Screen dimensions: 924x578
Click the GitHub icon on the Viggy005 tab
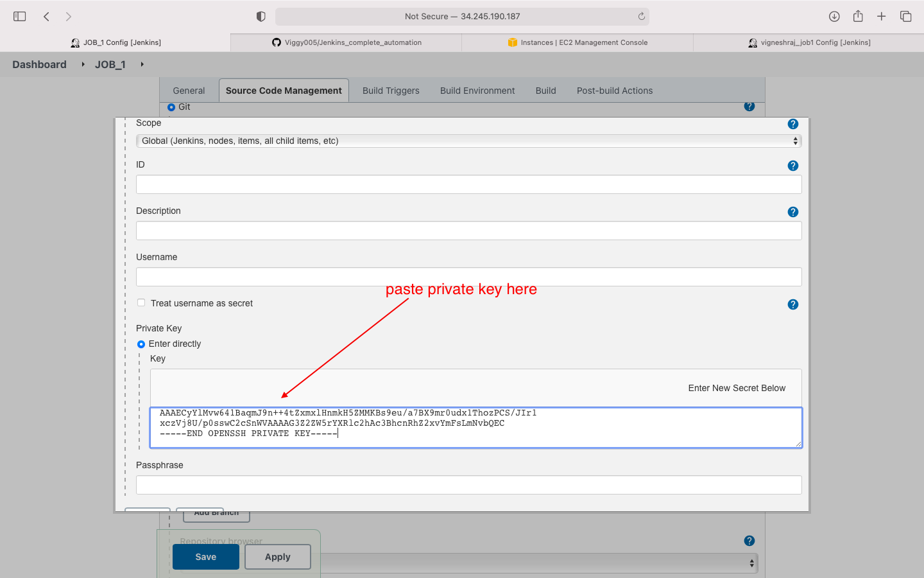point(277,42)
